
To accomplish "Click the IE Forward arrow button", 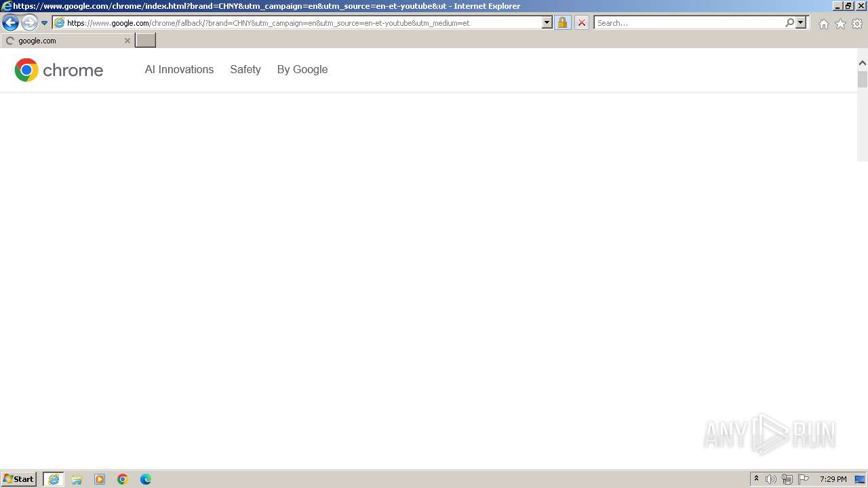I will tap(29, 23).
